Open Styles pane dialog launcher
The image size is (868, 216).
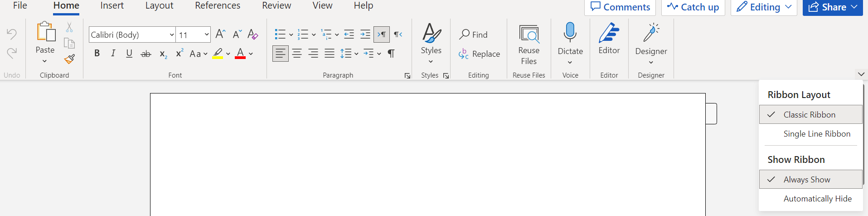[x=446, y=76]
